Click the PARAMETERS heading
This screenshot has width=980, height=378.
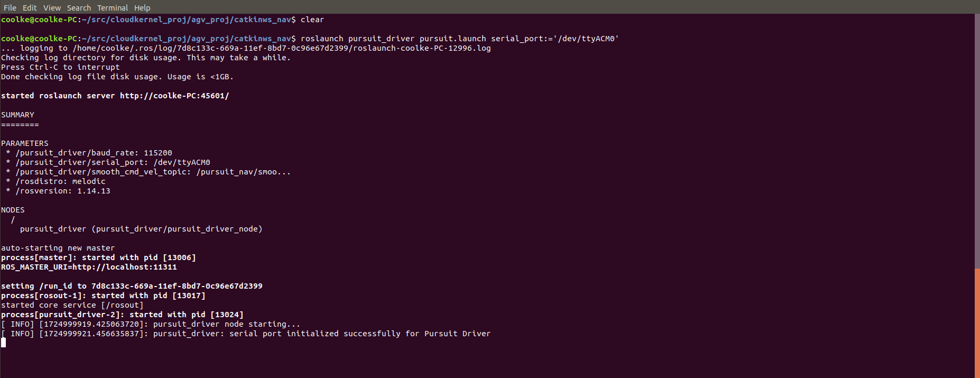point(24,143)
